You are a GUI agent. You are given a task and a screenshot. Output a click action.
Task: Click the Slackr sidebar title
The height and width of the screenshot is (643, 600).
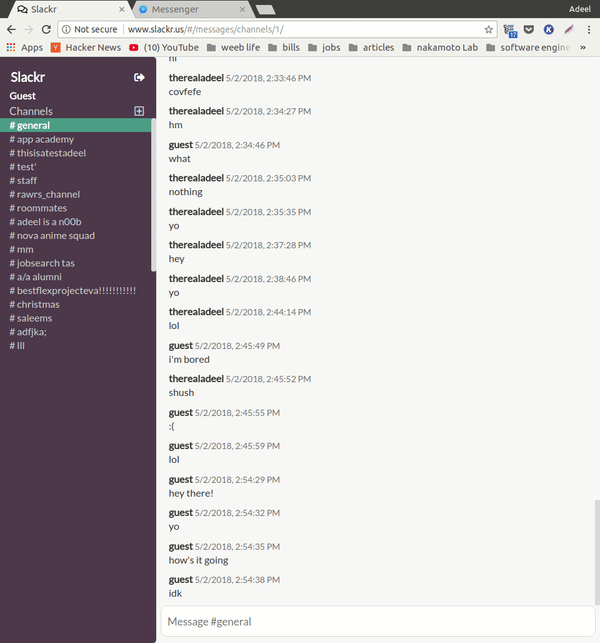click(x=27, y=77)
